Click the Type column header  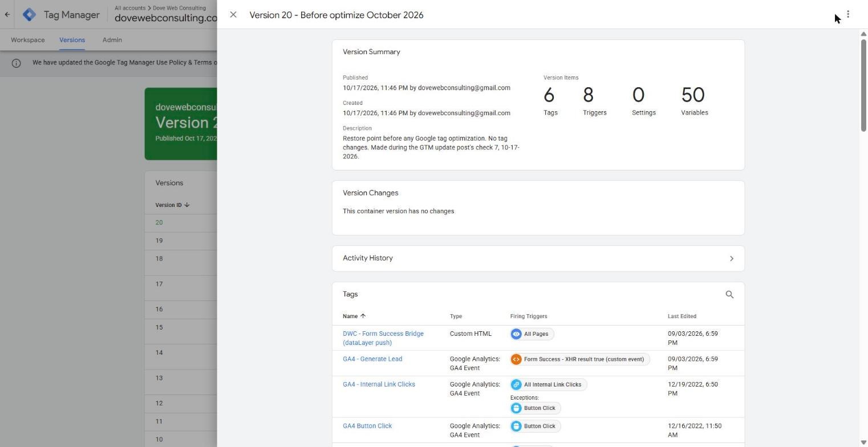tap(456, 316)
